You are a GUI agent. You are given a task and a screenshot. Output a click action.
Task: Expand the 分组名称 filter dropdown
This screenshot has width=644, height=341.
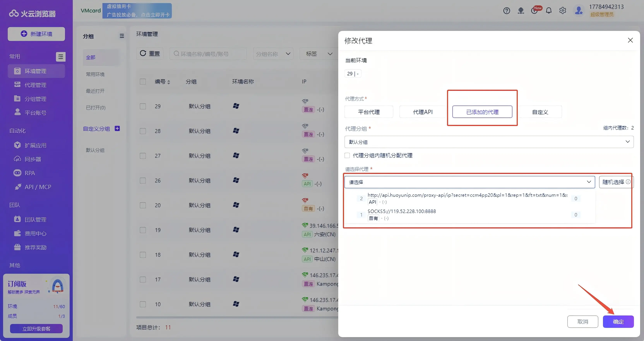(x=273, y=54)
